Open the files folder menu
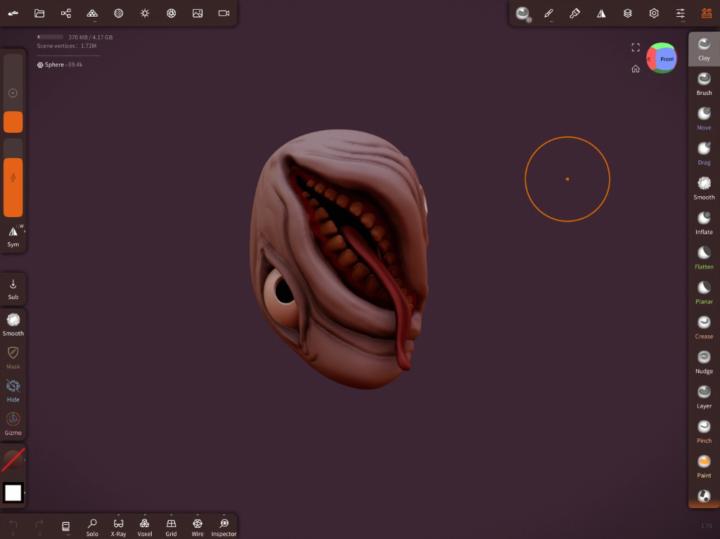The height and width of the screenshot is (539, 720). coord(39,13)
